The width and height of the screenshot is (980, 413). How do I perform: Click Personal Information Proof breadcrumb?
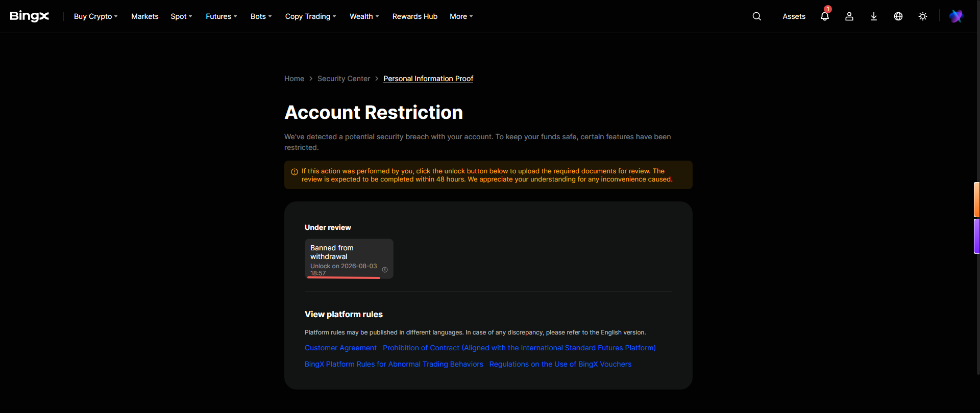428,79
